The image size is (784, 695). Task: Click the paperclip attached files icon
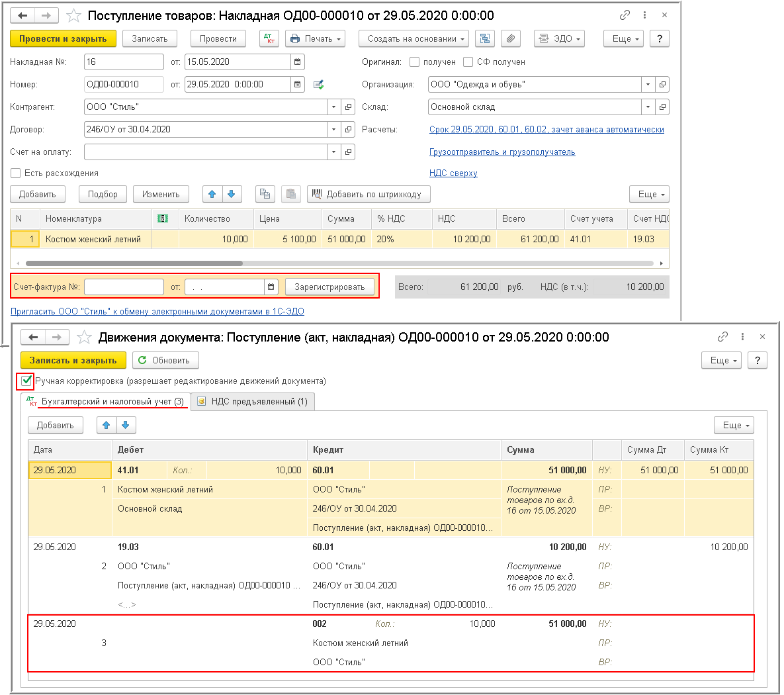click(510, 39)
